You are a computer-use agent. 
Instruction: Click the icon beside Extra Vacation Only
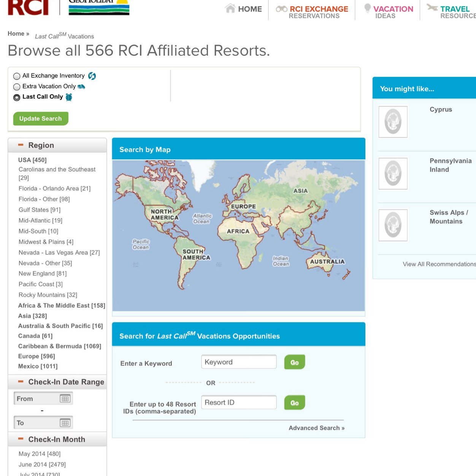click(x=81, y=87)
